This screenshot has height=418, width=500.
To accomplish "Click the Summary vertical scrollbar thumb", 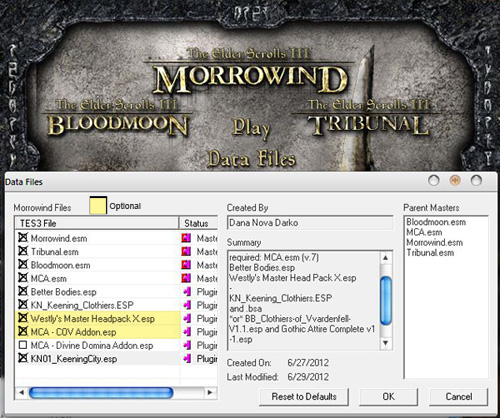I will [386, 301].
